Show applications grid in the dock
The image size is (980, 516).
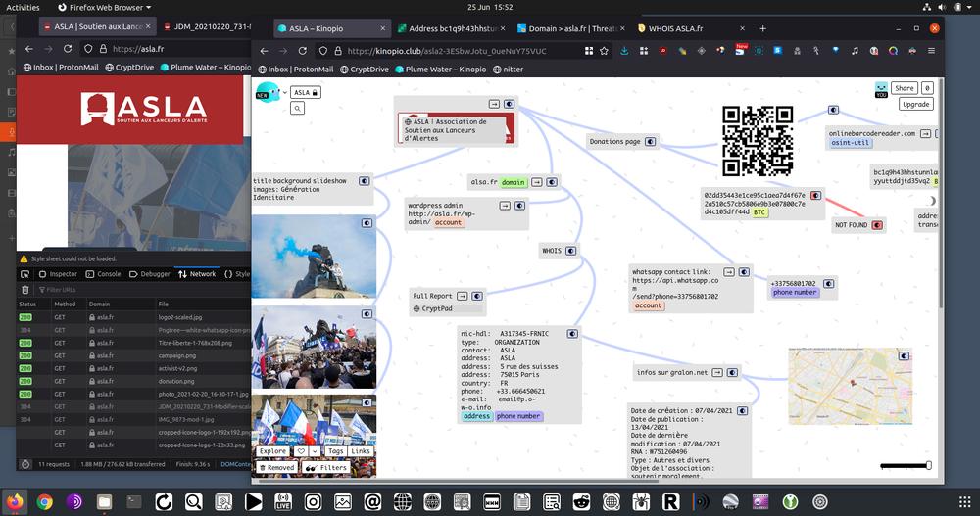click(965, 501)
